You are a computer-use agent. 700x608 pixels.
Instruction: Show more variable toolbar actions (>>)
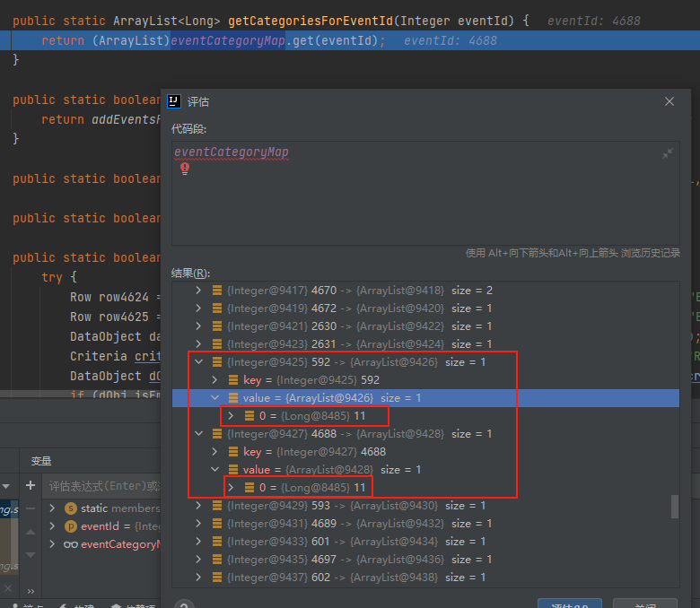point(31,592)
